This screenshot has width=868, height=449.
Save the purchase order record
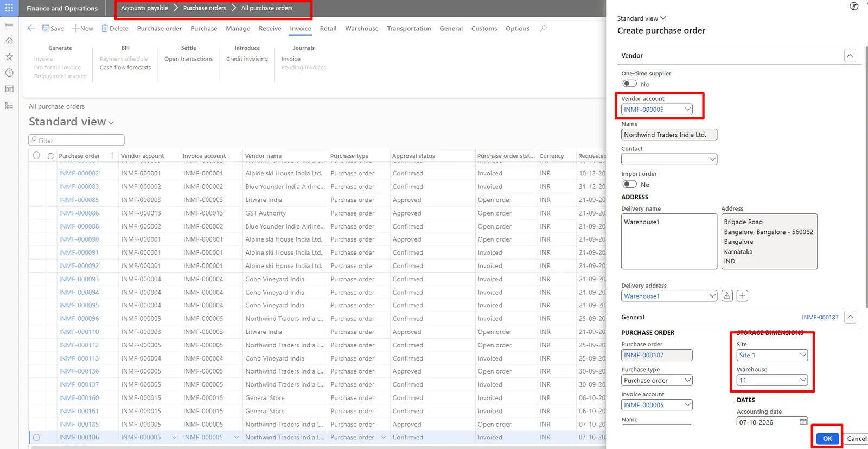click(x=53, y=28)
